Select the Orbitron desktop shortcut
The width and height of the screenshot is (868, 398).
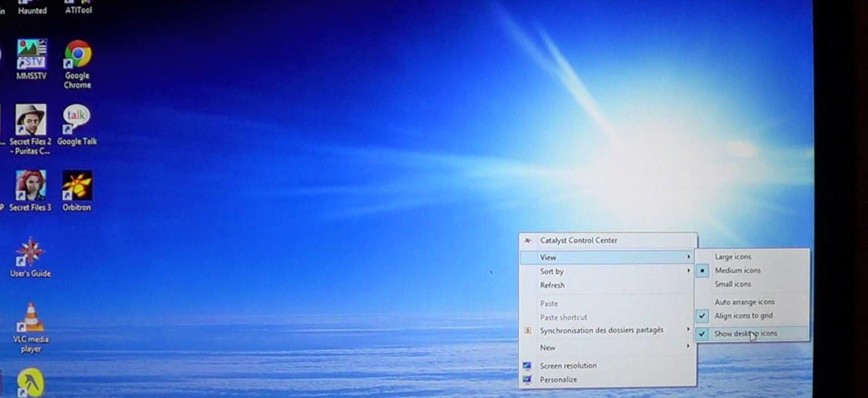tap(77, 186)
